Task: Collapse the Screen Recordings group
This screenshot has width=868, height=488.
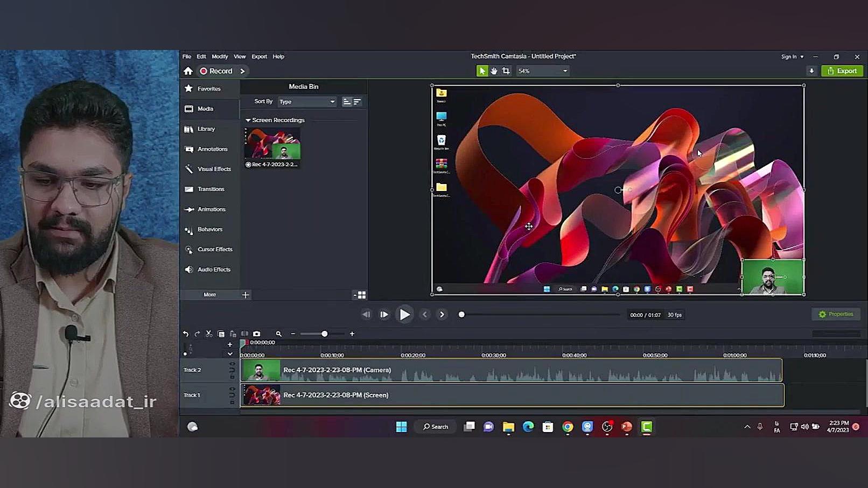Action: [x=248, y=121]
